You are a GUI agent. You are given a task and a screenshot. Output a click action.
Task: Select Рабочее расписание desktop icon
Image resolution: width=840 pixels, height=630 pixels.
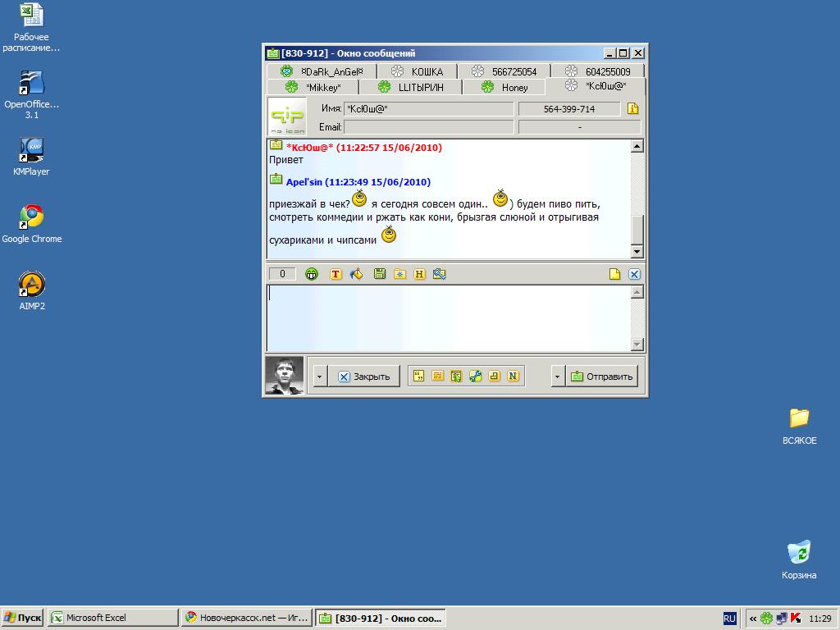point(31,27)
